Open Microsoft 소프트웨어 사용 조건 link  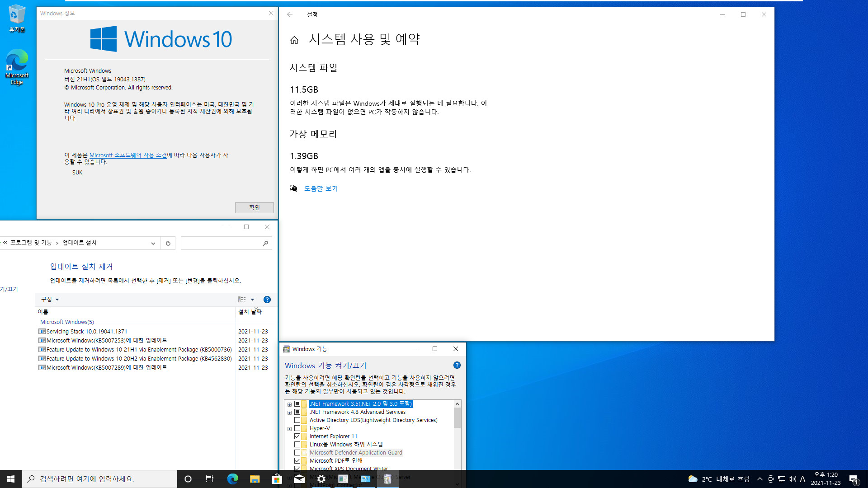[x=128, y=155]
